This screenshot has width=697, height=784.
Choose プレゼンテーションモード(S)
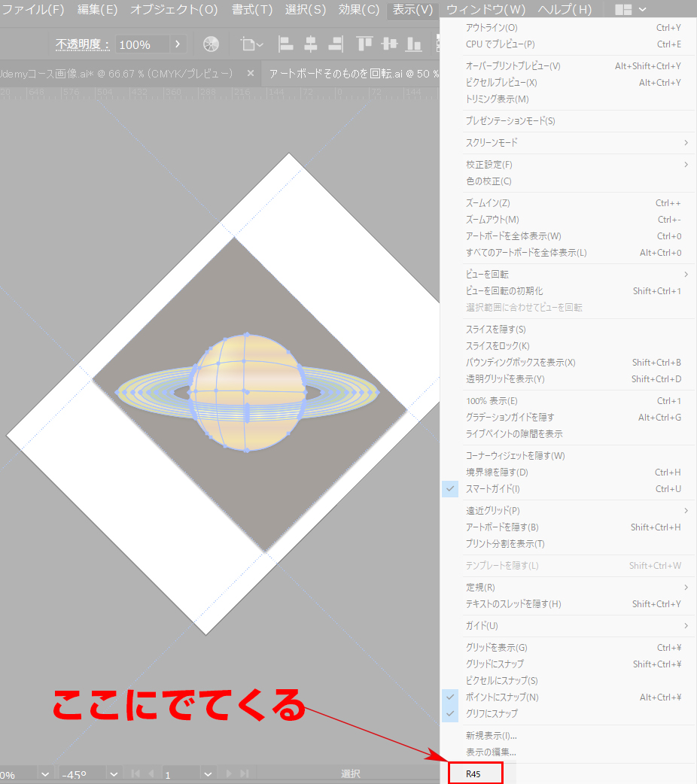(568, 121)
